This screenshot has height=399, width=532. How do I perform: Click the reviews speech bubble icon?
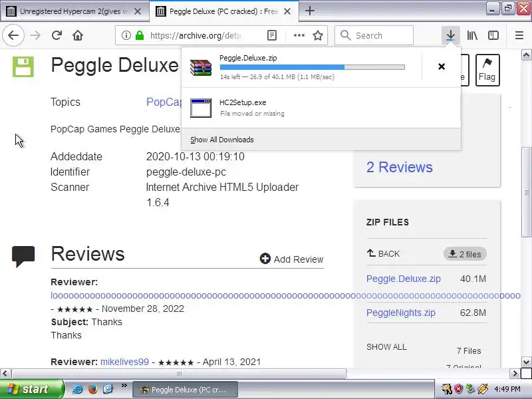[23, 257]
